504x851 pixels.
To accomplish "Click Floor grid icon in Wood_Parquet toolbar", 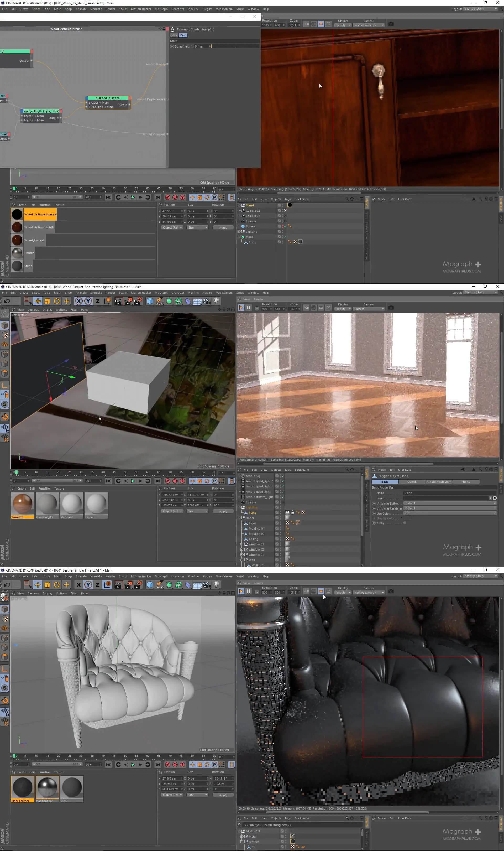I will (x=197, y=301).
